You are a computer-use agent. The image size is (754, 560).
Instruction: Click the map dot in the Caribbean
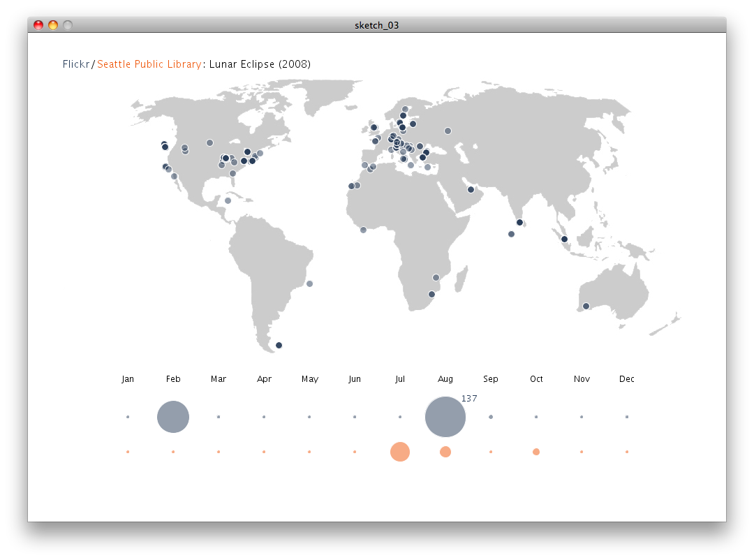click(x=228, y=200)
